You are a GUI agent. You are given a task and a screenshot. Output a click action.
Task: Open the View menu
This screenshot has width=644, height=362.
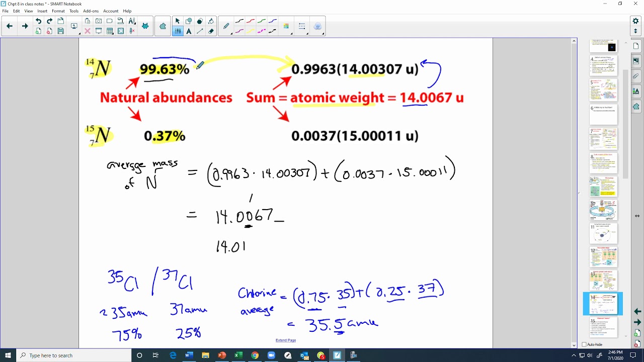[x=29, y=11]
